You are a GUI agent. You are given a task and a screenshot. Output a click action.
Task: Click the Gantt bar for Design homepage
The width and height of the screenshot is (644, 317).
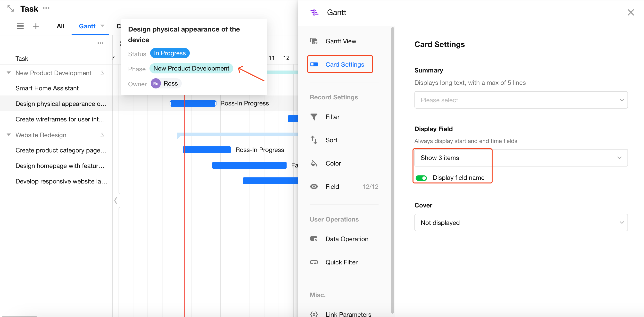pyautogui.click(x=249, y=165)
